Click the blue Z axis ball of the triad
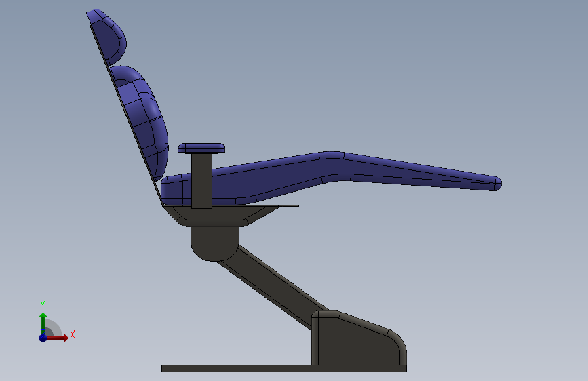The height and width of the screenshot is (381, 588). (43, 338)
